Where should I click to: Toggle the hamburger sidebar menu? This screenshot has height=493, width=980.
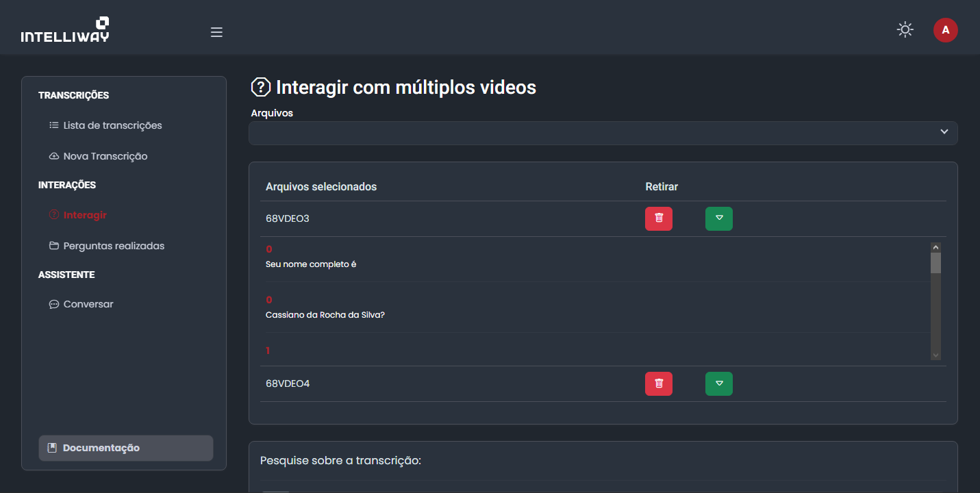(x=216, y=32)
